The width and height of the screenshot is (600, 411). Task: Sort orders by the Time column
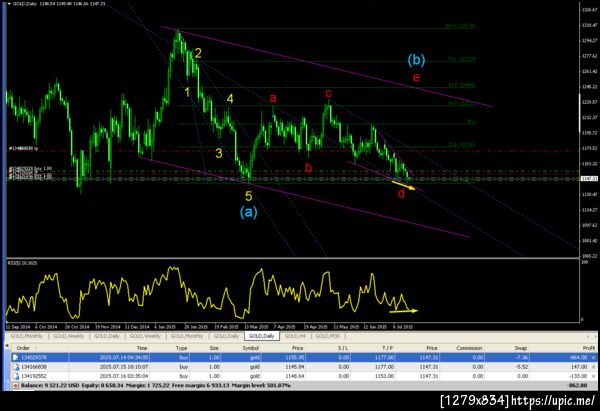[x=142, y=348]
